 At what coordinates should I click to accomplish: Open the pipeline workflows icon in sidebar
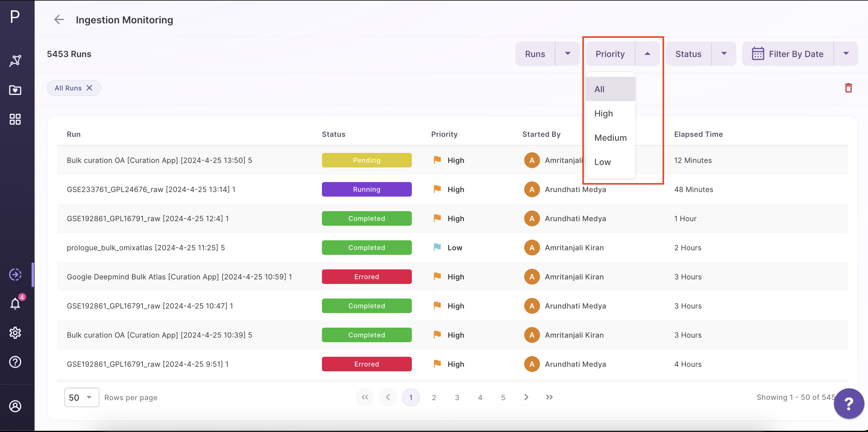pos(15,61)
